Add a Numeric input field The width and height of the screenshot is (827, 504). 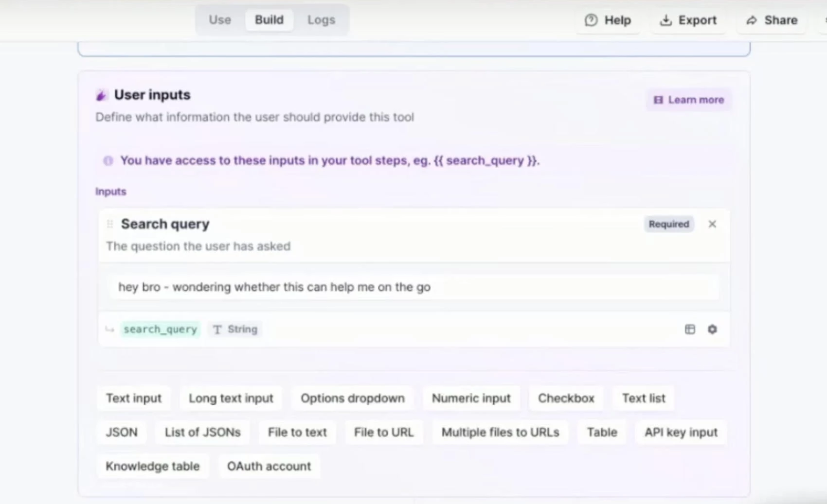click(471, 398)
